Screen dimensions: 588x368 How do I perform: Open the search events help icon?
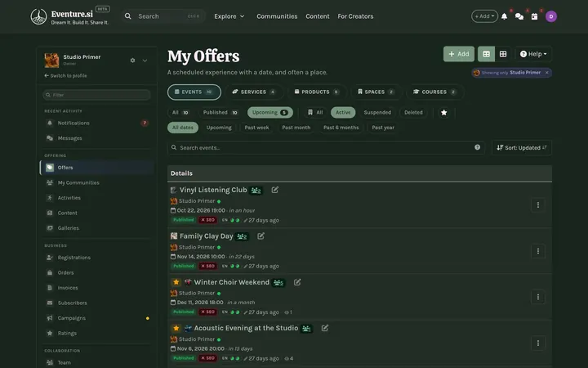pyautogui.click(x=478, y=147)
